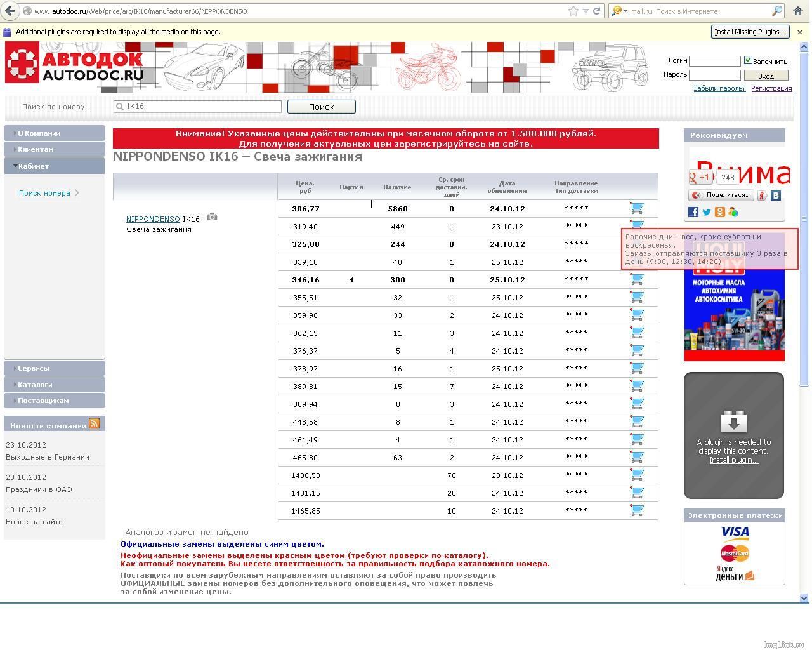Share via the Moi Mir icon
This screenshot has height=650, width=812.
[x=733, y=212]
